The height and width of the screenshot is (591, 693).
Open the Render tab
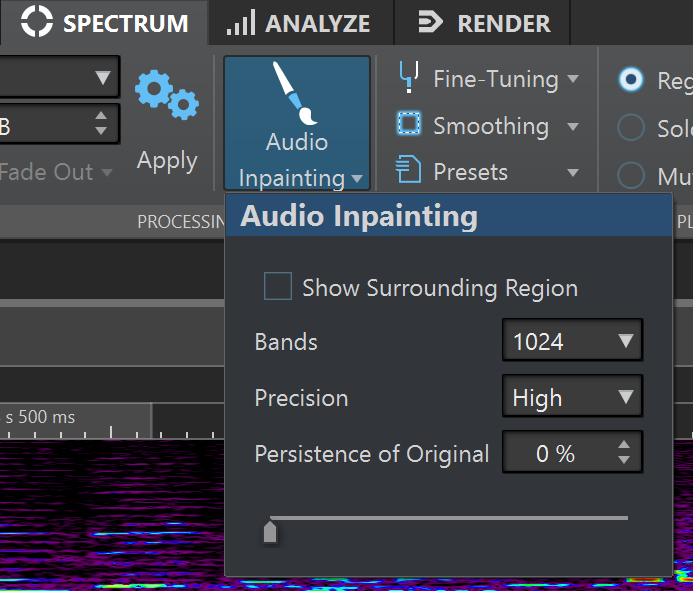tap(482, 23)
